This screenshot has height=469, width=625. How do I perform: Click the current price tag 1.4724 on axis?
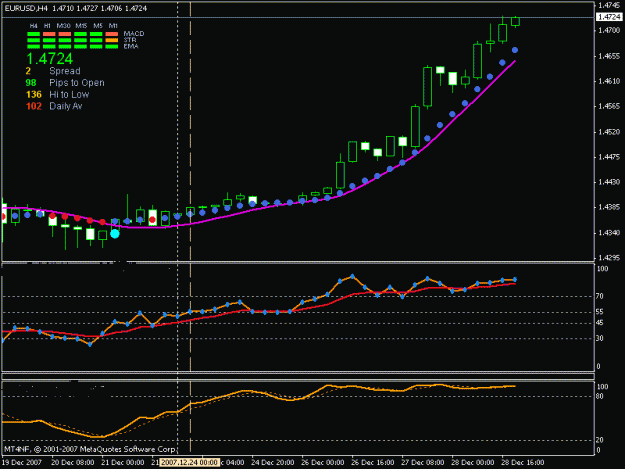tap(609, 17)
